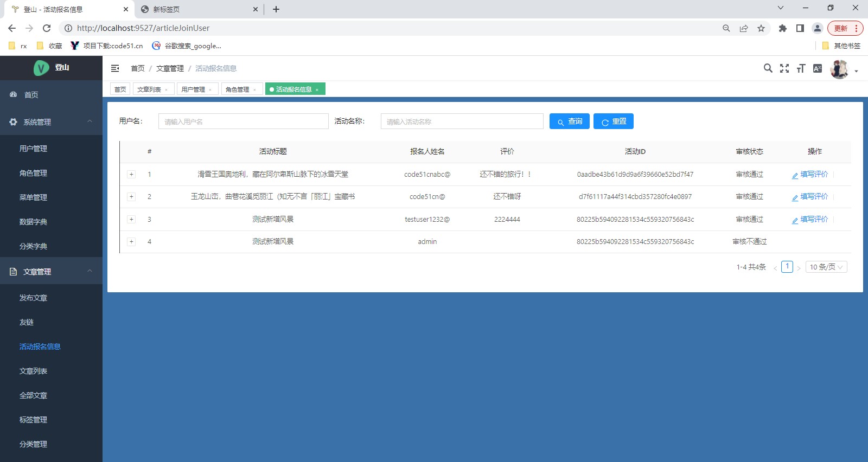Image resolution: width=868 pixels, height=462 pixels.
Task: Close the 角色管理 page tab
Action: (x=254, y=90)
